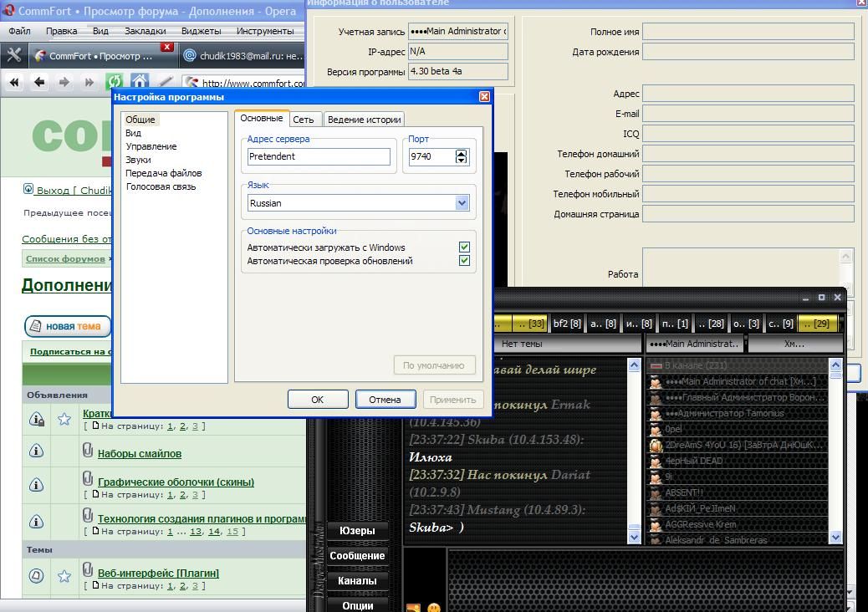Increase the port number with stepper
This screenshot has width=868, height=612.
coord(462,153)
